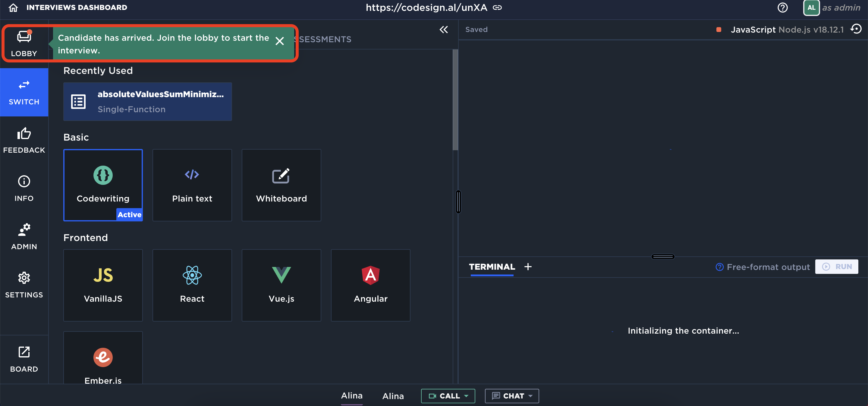Dismiss the candidate arrived notification
Viewport: 868px width, 406px height.
coord(279,41)
